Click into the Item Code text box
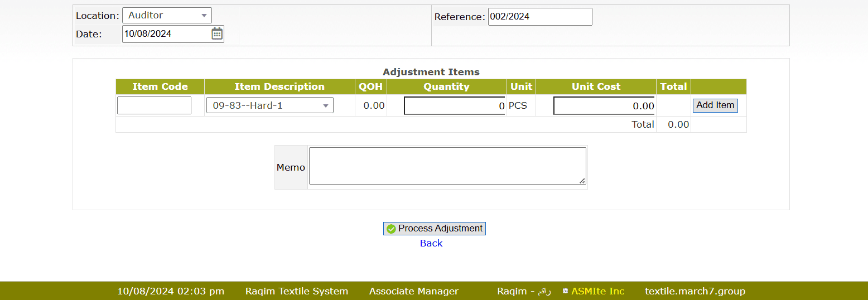 (154, 105)
